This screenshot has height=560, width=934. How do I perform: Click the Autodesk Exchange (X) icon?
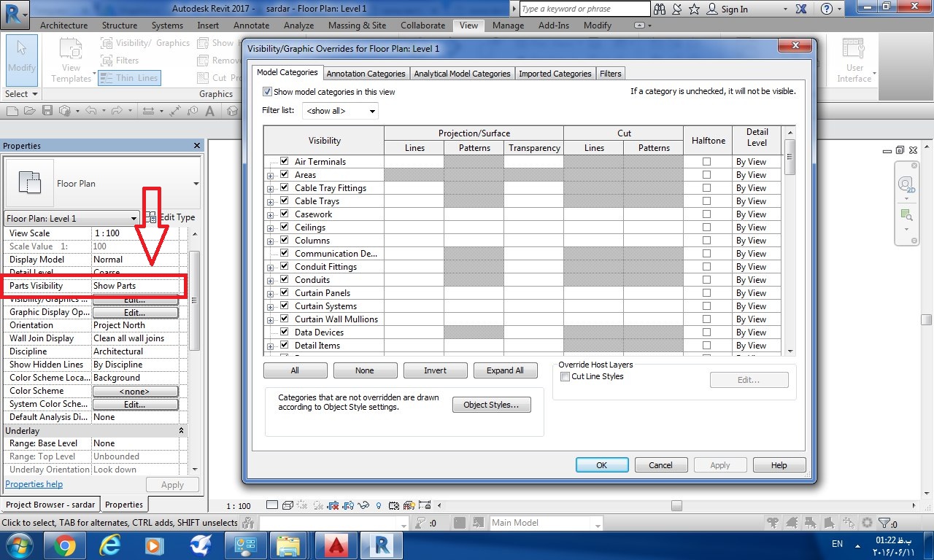(x=801, y=9)
